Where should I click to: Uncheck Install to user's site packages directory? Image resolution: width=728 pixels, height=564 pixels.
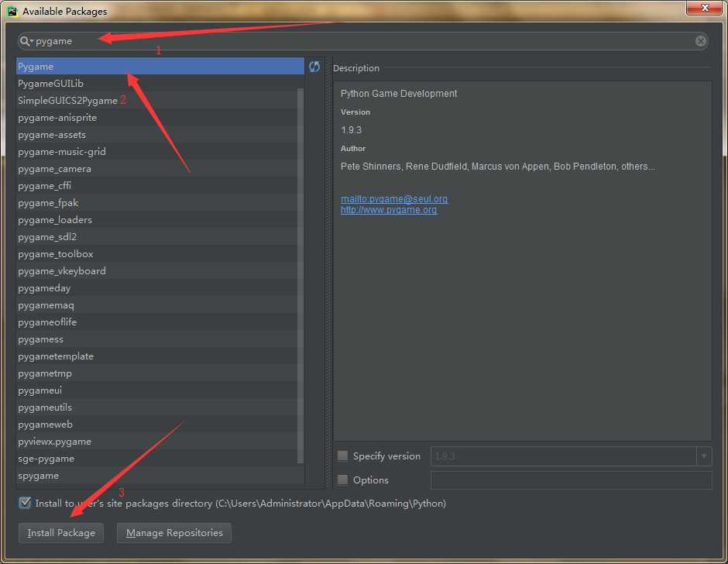[x=25, y=503]
